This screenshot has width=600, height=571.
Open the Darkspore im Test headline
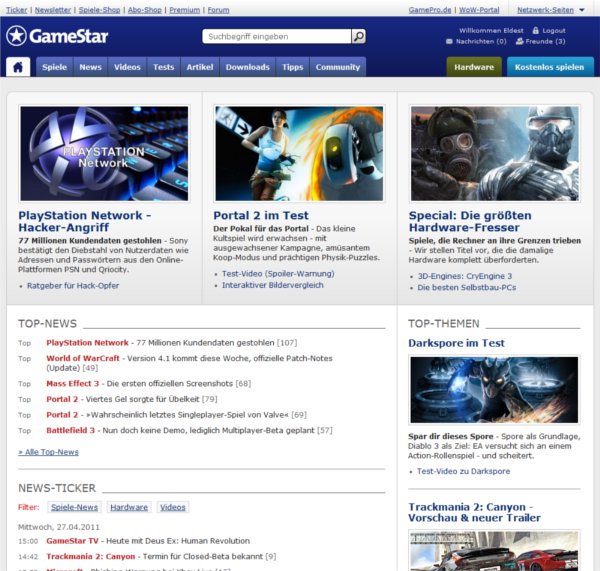tap(457, 343)
